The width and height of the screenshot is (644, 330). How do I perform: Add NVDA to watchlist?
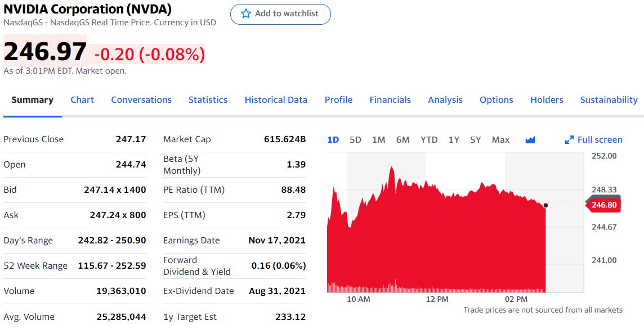click(x=280, y=14)
